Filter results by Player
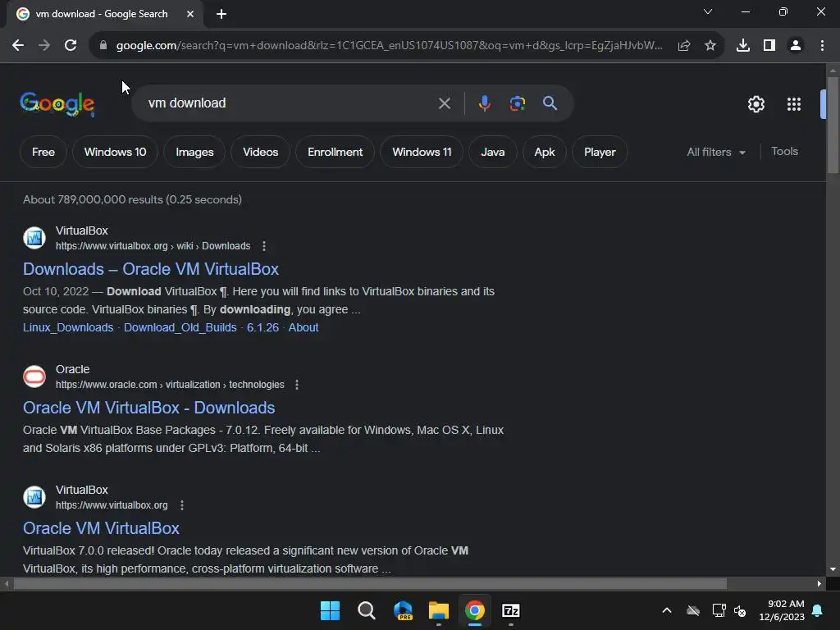This screenshot has height=630, width=840. (600, 152)
